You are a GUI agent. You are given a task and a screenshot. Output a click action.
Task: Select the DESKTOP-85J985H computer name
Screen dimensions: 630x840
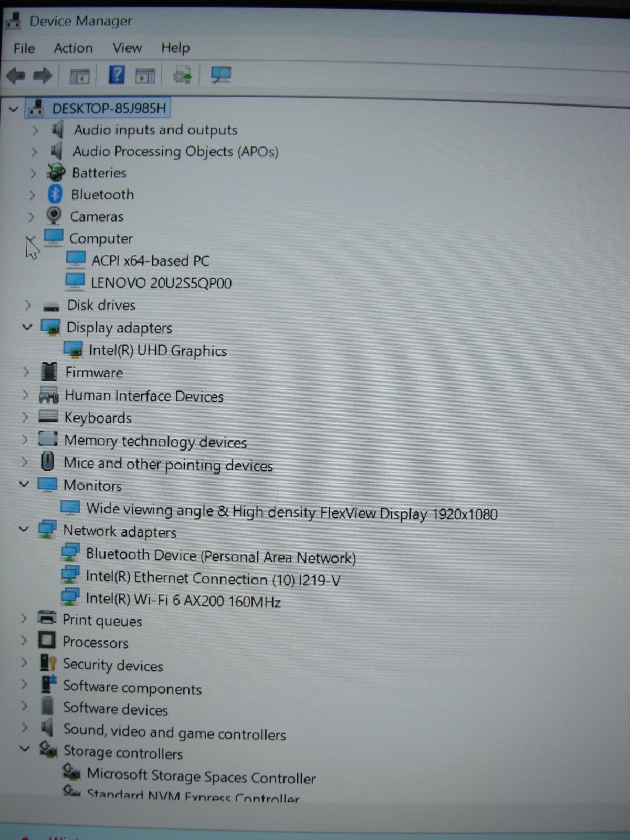click(109, 109)
